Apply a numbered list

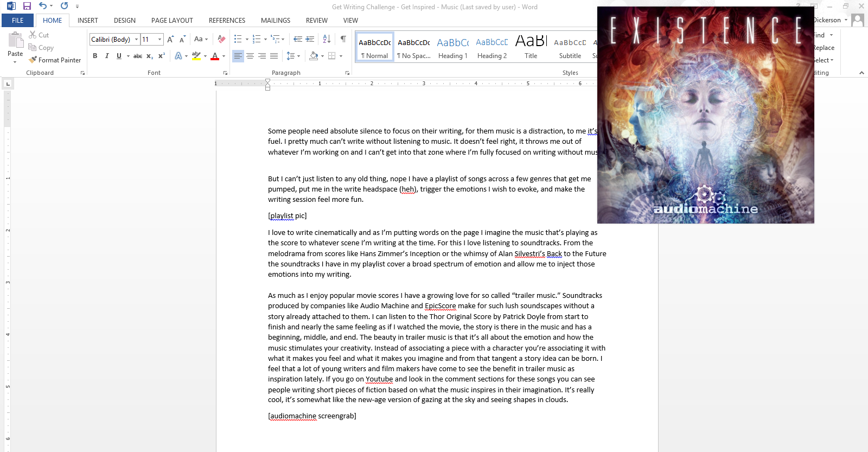[x=257, y=39]
